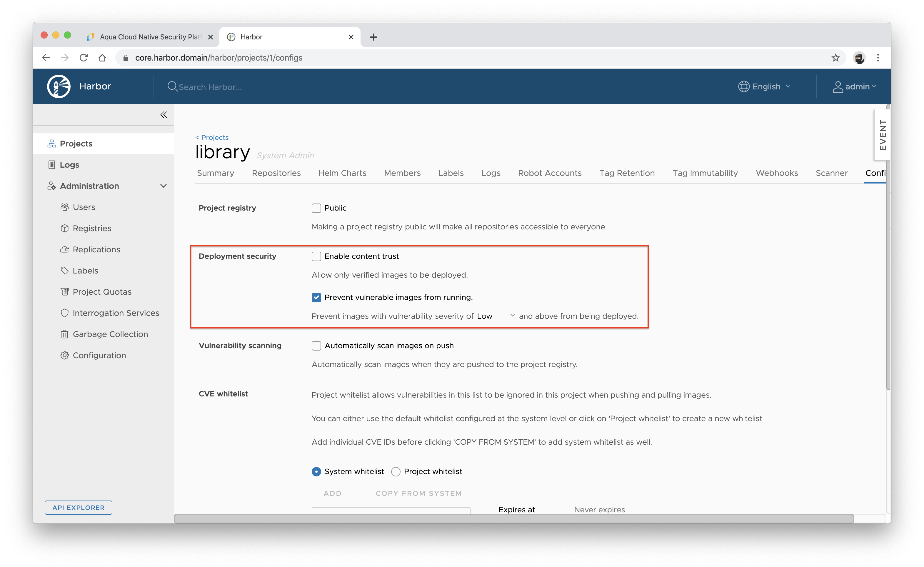Click the Garbage Collection trash icon
The height and width of the screenshot is (567, 924).
pos(64,334)
